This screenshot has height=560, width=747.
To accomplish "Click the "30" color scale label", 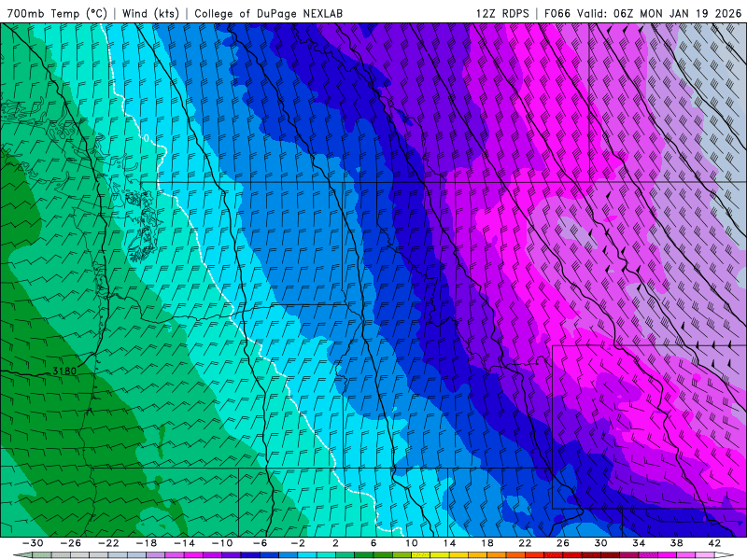I will tap(600, 543).
